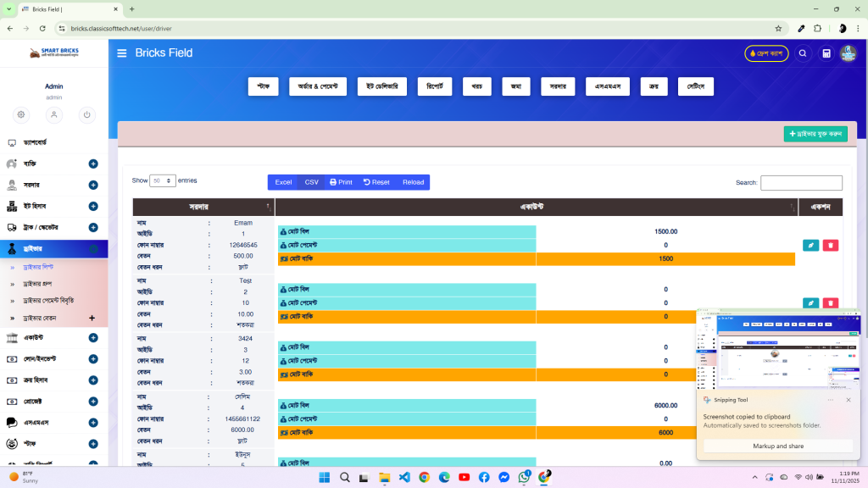The image size is (868, 488).
Task: Open the search icon in the header
Action: (x=803, y=53)
